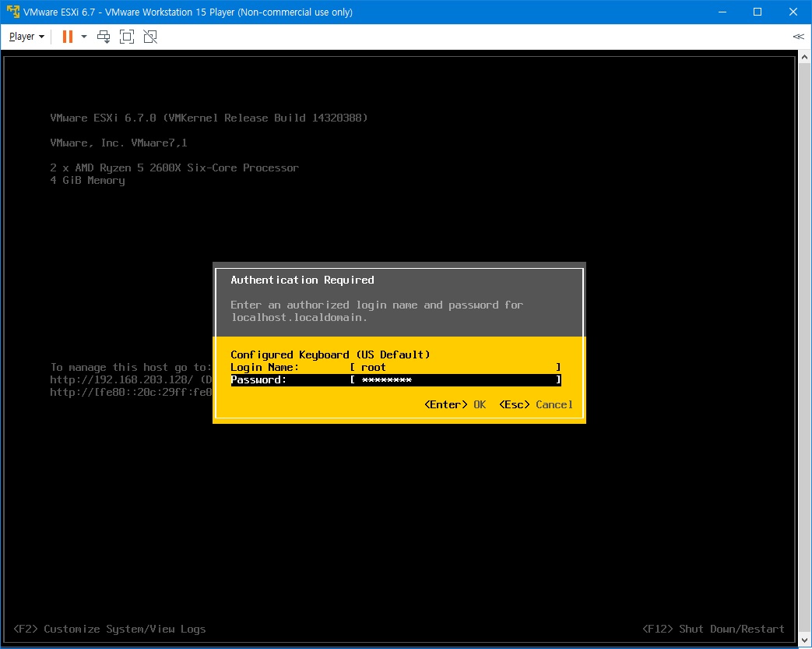
Task: Expand the power options dropdown arrow
Action: pos(84,37)
